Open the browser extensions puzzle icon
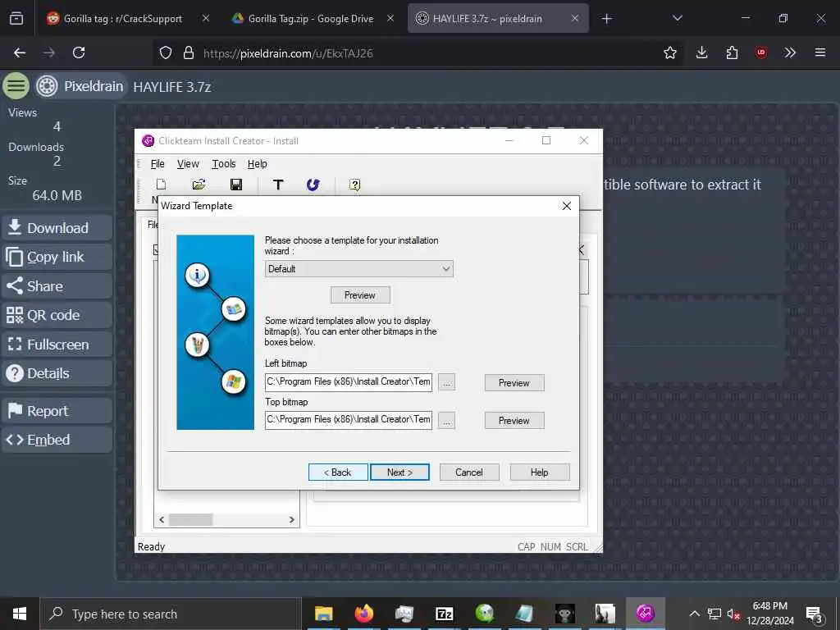This screenshot has width=840, height=630. coord(732,52)
